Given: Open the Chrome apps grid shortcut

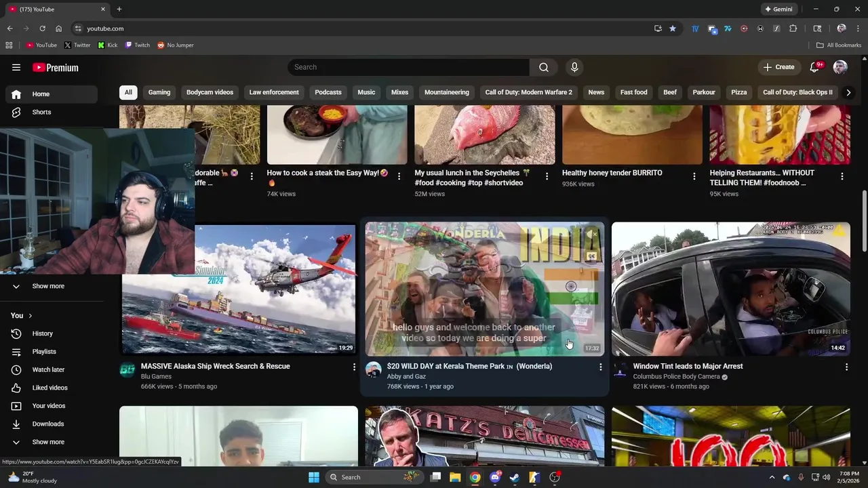Looking at the screenshot, I should click(x=9, y=45).
